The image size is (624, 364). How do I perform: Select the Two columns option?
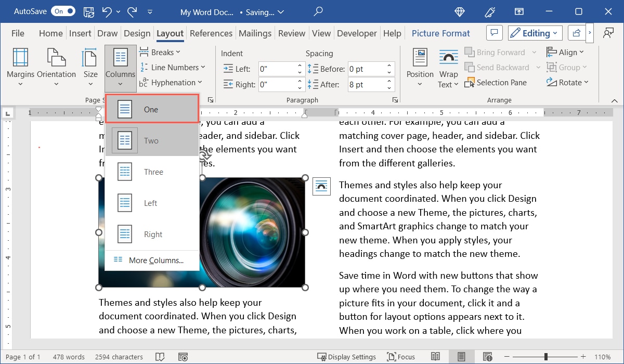[151, 140]
